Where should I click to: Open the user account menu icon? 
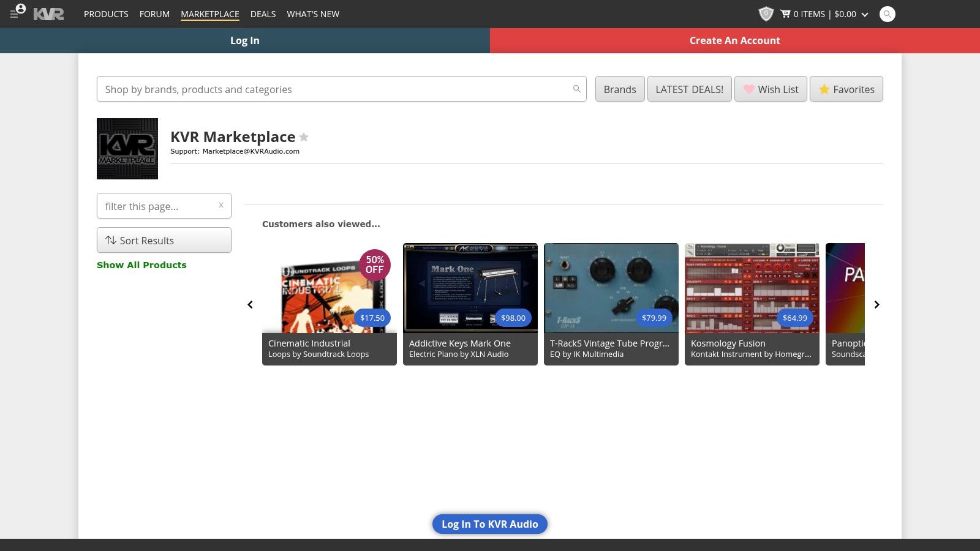[18, 12]
